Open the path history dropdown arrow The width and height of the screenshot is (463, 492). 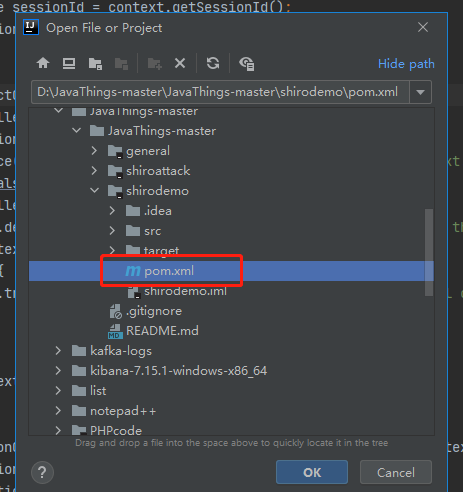pos(420,92)
